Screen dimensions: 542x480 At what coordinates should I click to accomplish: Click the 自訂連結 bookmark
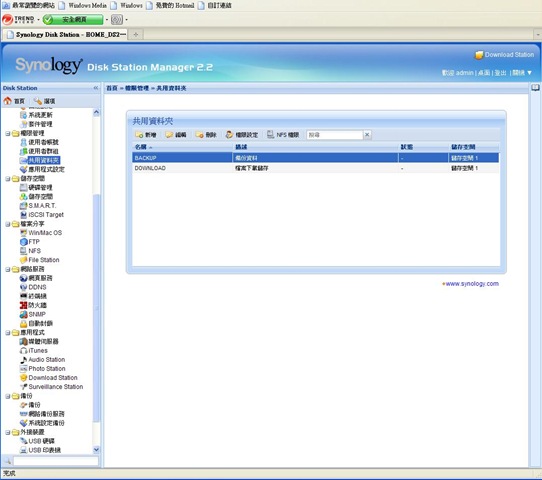click(215, 5)
